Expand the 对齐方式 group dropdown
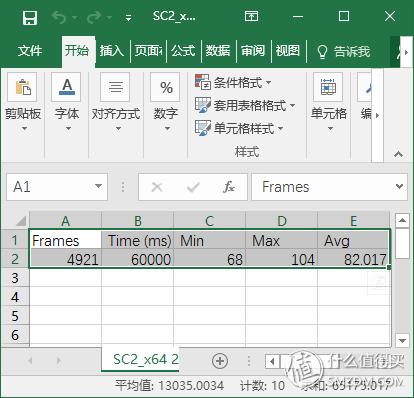The width and height of the screenshot is (414, 398). pyautogui.click(x=118, y=129)
